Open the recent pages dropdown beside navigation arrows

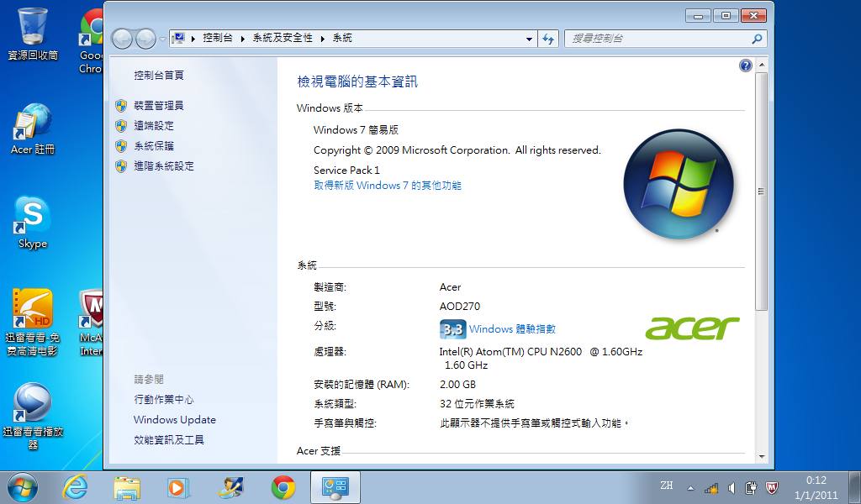pyautogui.click(x=162, y=39)
